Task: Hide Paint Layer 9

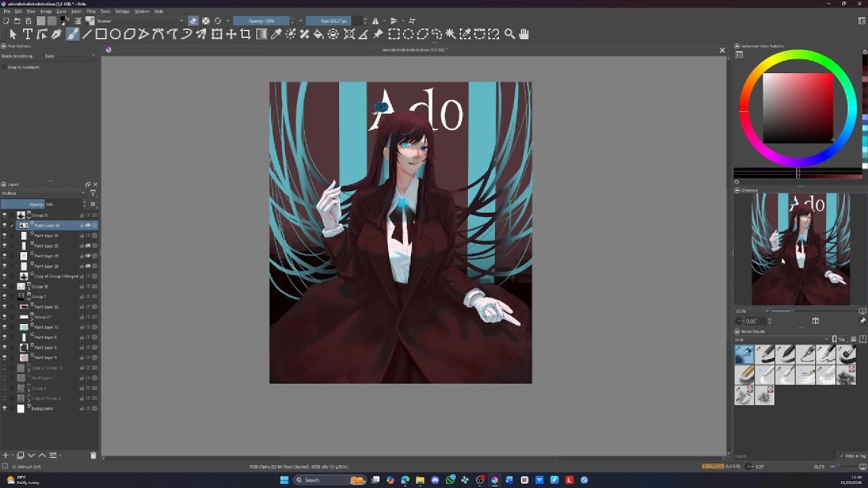Action: pyautogui.click(x=5, y=358)
